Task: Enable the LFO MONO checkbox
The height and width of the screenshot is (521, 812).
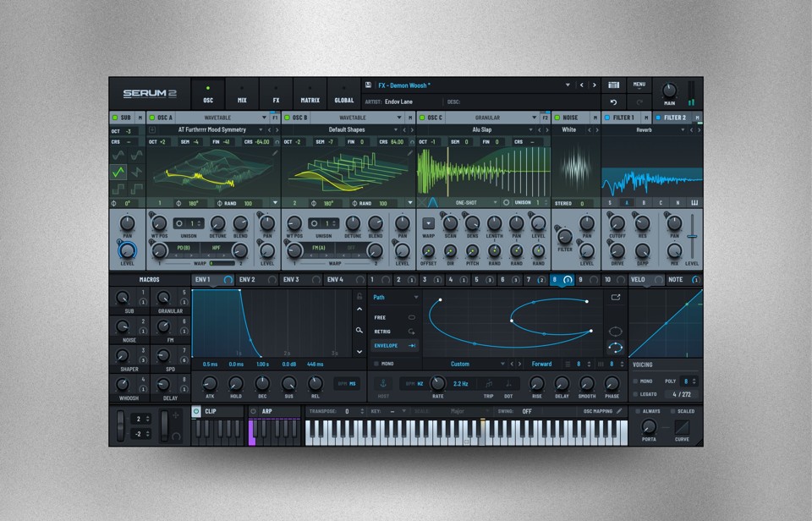Action: (376, 364)
